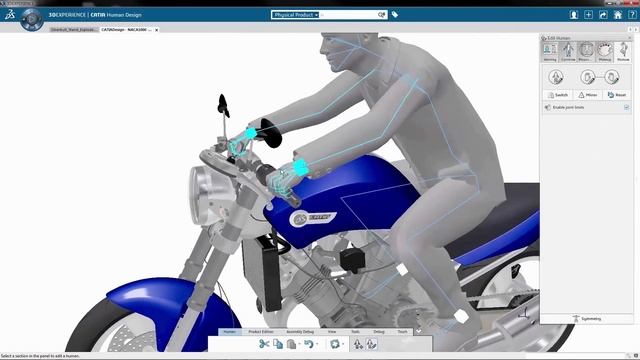Open the Makeup section in Edit Human
The image size is (640, 360).
tap(604, 51)
